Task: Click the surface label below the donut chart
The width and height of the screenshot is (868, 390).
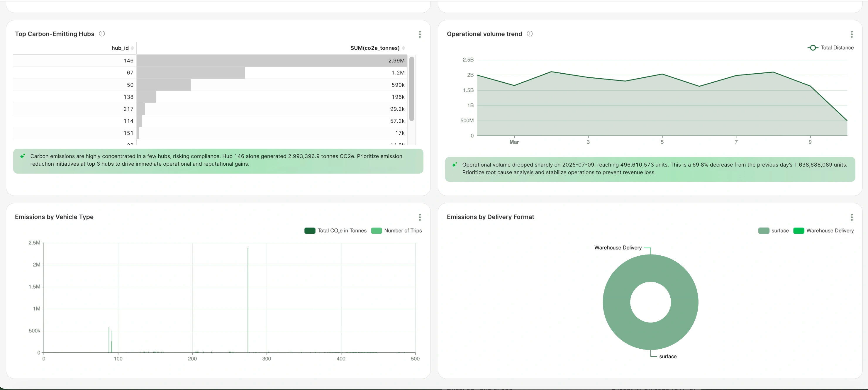Action: pos(667,356)
